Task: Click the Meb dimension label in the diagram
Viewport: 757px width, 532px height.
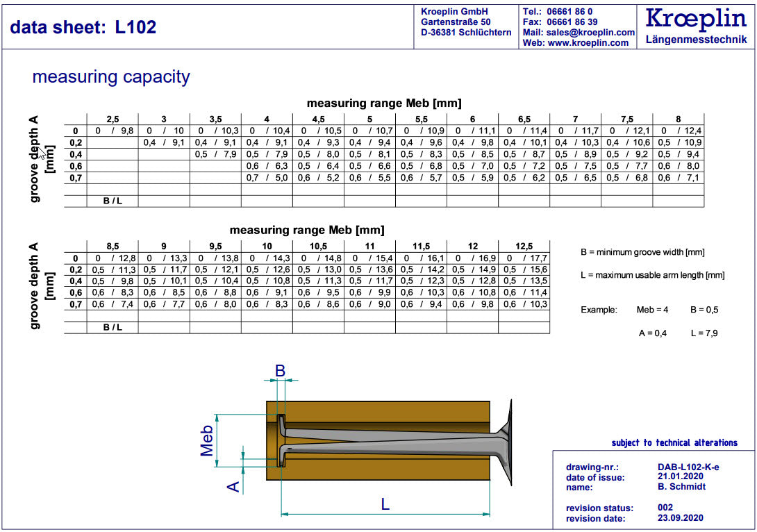Action: (207, 440)
